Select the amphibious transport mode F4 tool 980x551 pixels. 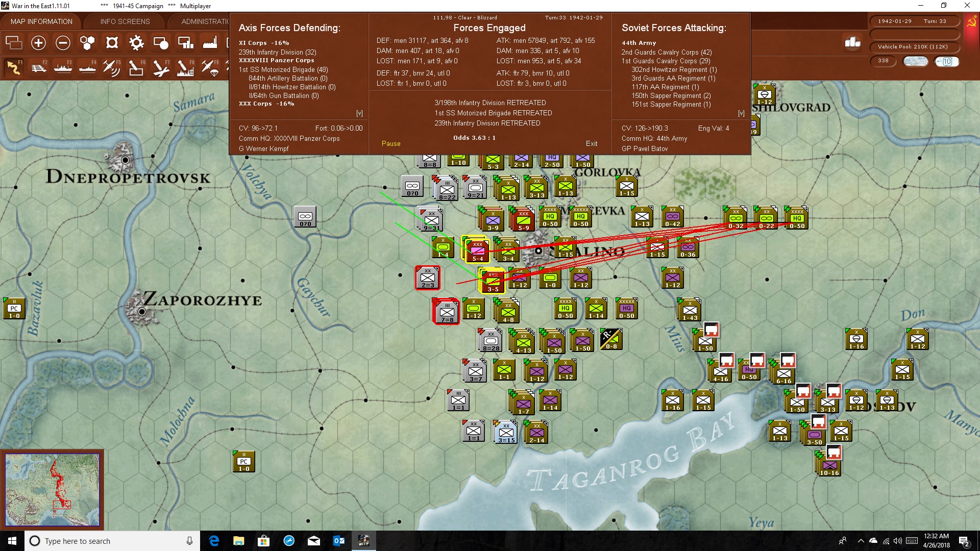tap(88, 67)
